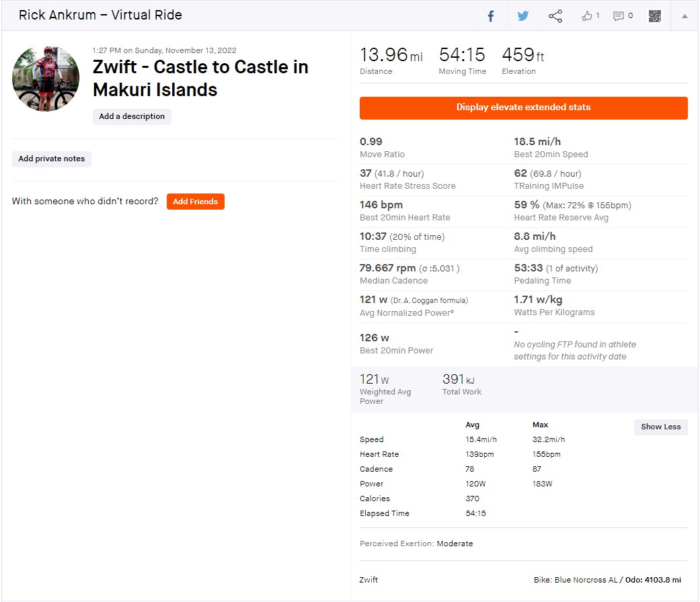
Task: Show the QR code icon
Action: pyautogui.click(x=655, y=16)
